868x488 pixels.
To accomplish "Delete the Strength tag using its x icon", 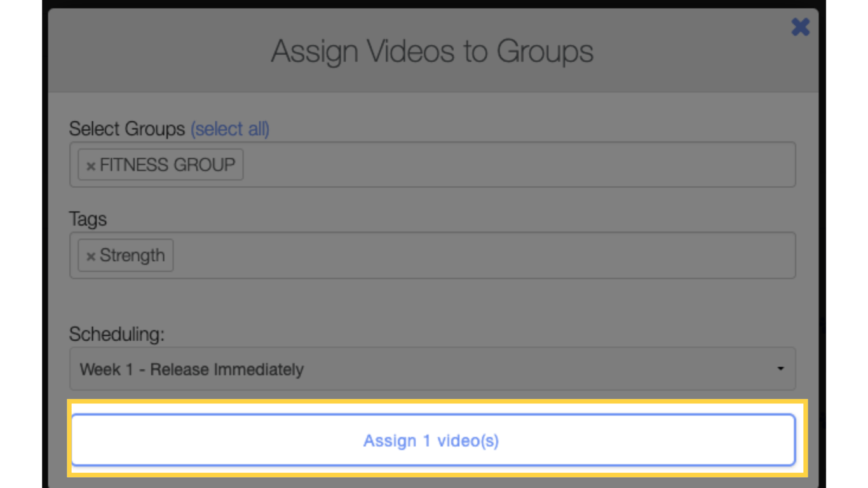I will point(90,255).
